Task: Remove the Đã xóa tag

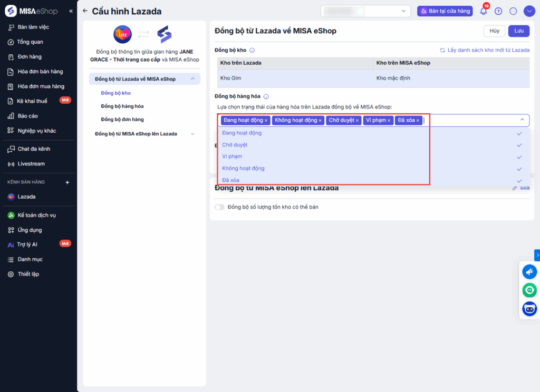Action: pyautogui.click(x=418, y=121)
